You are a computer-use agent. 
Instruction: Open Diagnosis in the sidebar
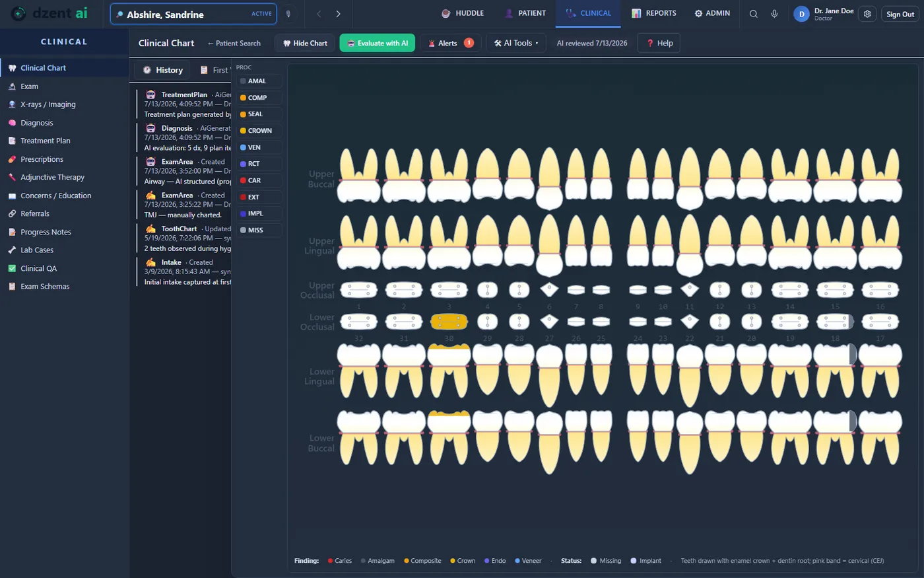(64, 123)
